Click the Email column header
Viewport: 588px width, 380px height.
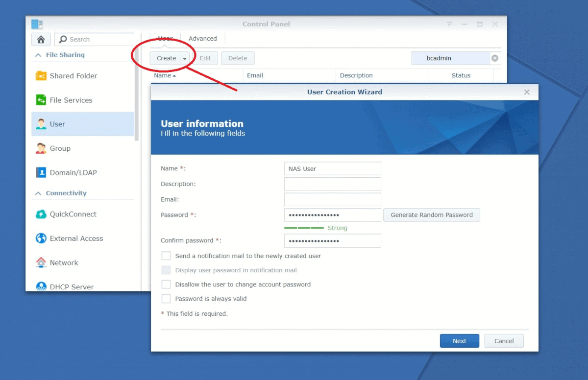(x=289, y=75)
